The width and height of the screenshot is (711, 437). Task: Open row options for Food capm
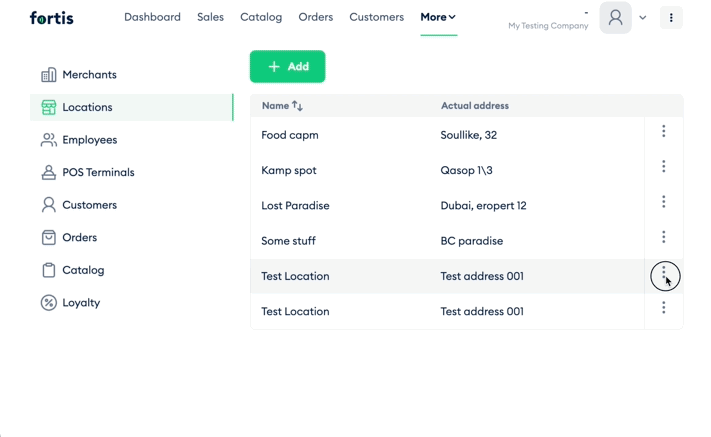pos(663,131)
